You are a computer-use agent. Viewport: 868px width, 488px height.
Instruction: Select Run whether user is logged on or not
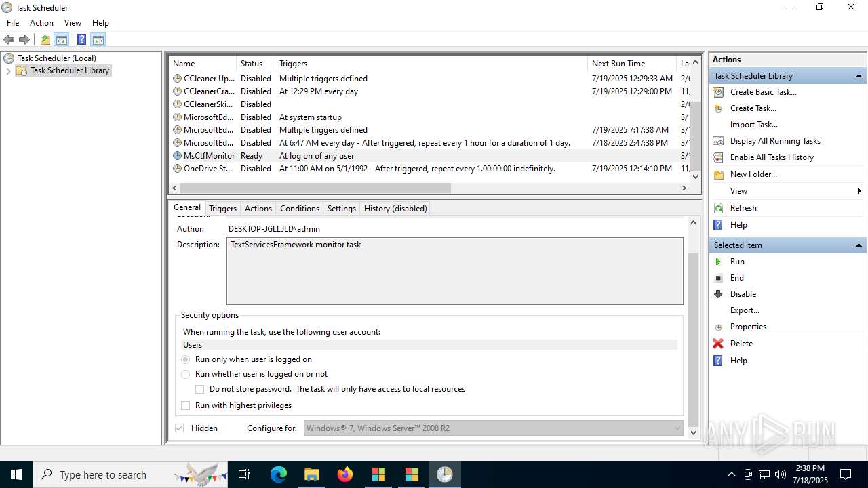pyautogui.click(x=186, y=374)
